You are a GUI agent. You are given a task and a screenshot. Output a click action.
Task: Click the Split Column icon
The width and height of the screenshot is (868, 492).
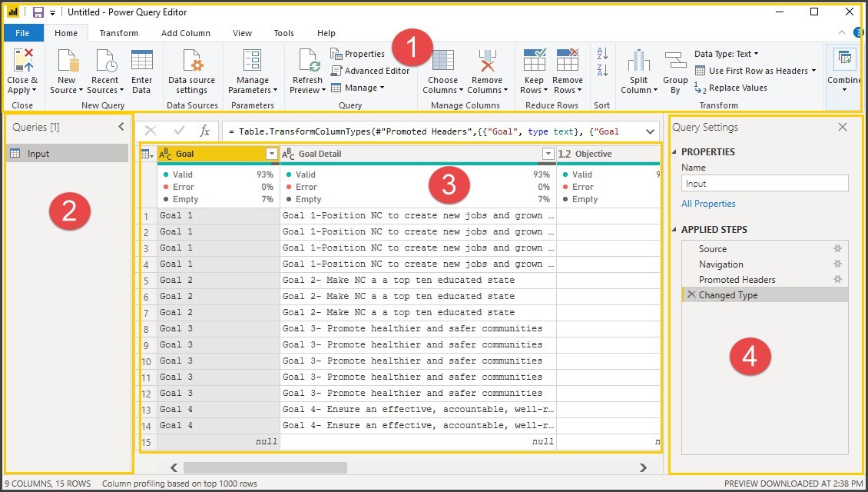(x=639, y=60)
